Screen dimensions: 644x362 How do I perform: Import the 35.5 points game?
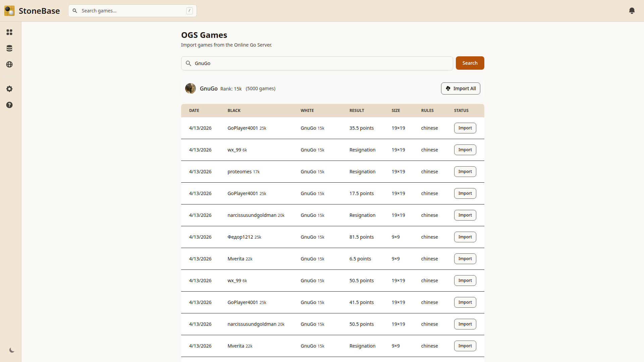coord(465,128)
